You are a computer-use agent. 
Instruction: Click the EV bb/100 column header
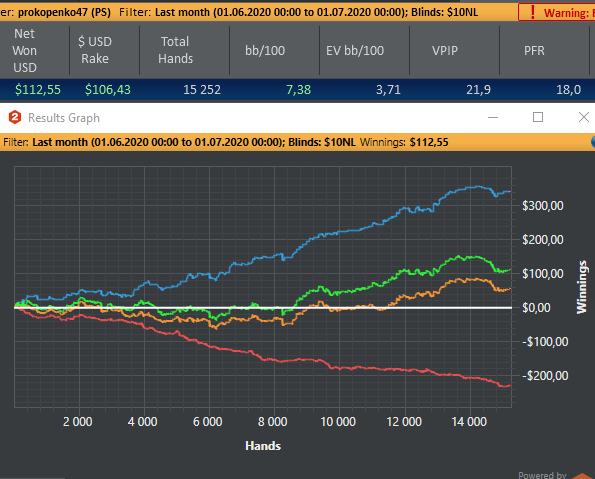pyautogui.click(x=355, y=50)
